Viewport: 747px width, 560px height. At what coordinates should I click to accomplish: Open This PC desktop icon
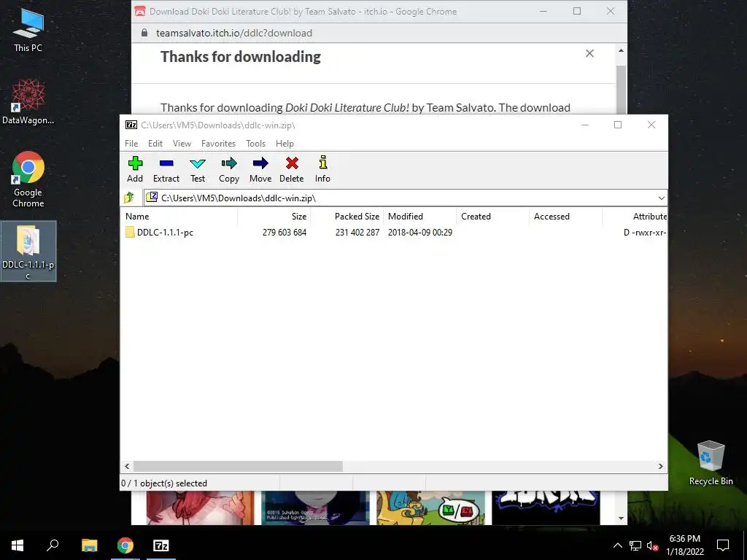pyautogui.click(x=28, y=30)
